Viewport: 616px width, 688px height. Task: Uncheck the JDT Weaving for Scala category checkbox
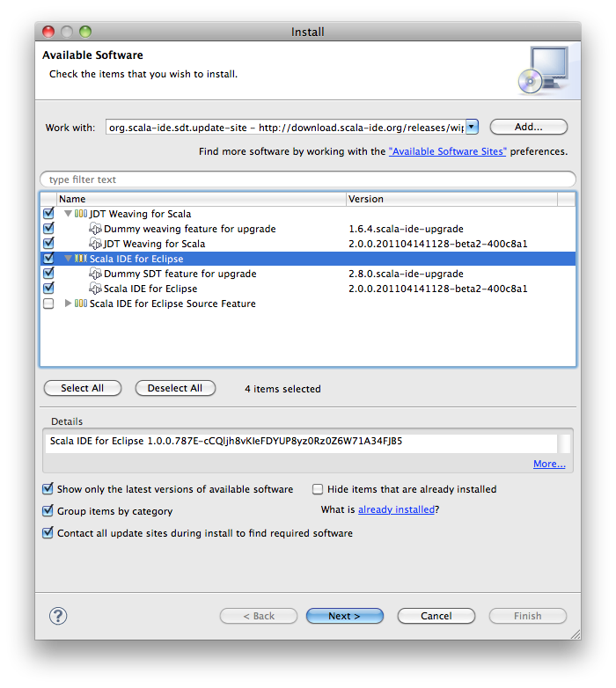click(x=48, y=213)
